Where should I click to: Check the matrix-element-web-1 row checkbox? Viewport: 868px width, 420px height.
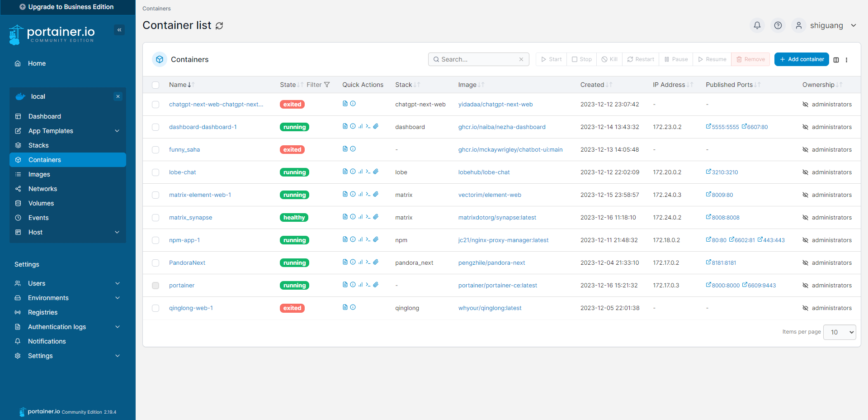click(x=156, y=195)
